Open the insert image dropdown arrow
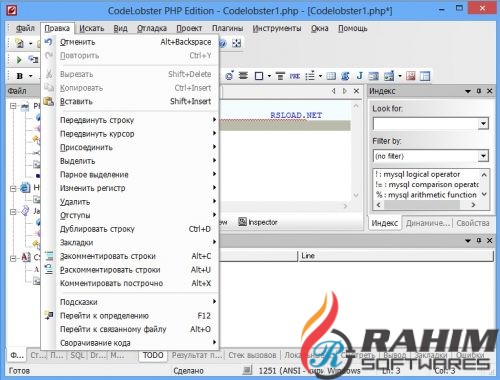500x380 pixels. [400, 76]
